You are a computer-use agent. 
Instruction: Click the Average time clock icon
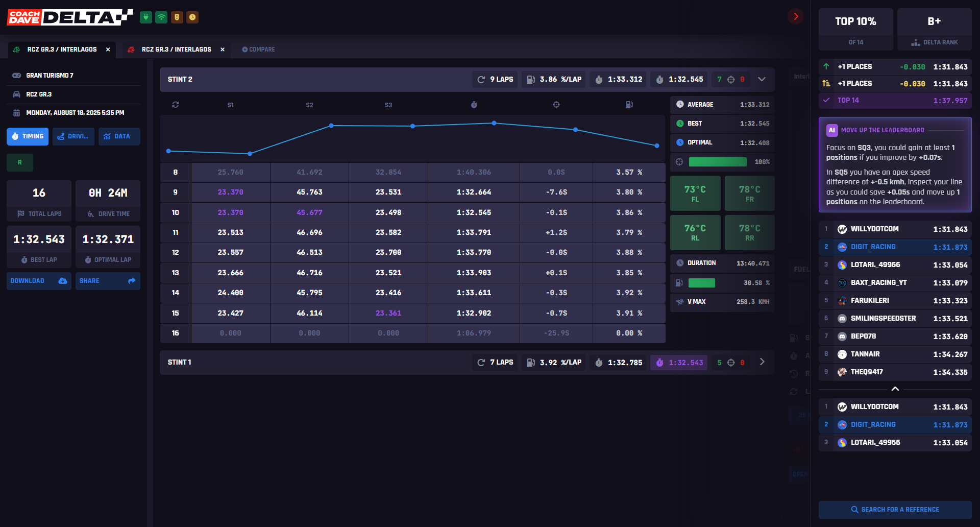pos(680,104)
